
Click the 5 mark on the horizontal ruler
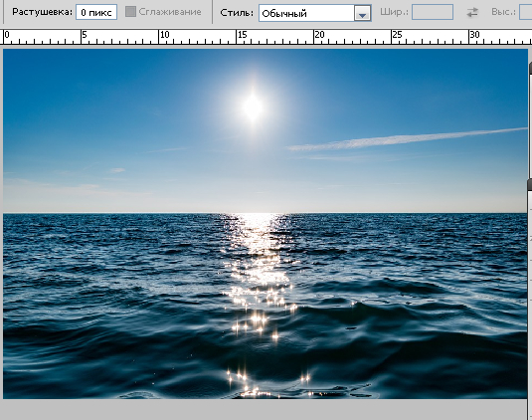coord(85,35)
